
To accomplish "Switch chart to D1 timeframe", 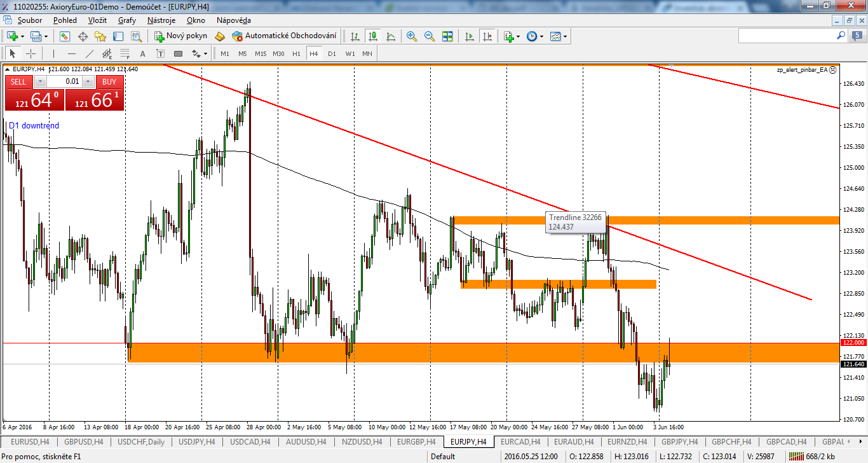I will [332, 53].
